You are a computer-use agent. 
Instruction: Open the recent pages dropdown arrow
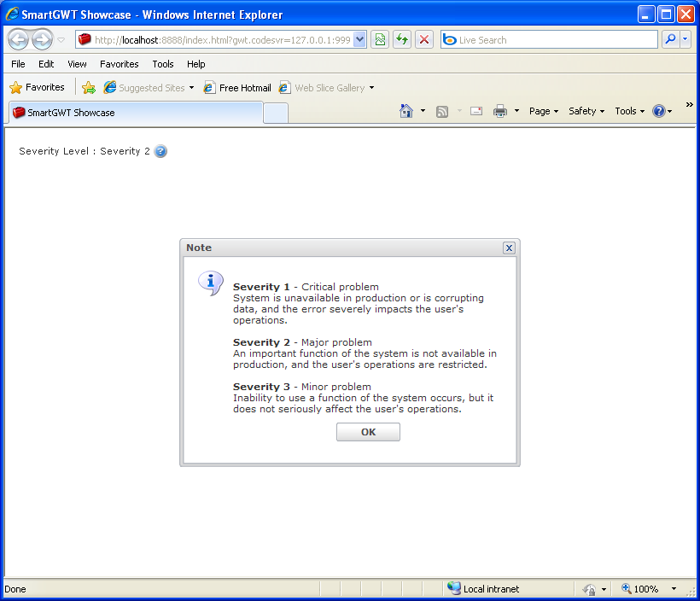pyautogui.click(x=61, y=40)
